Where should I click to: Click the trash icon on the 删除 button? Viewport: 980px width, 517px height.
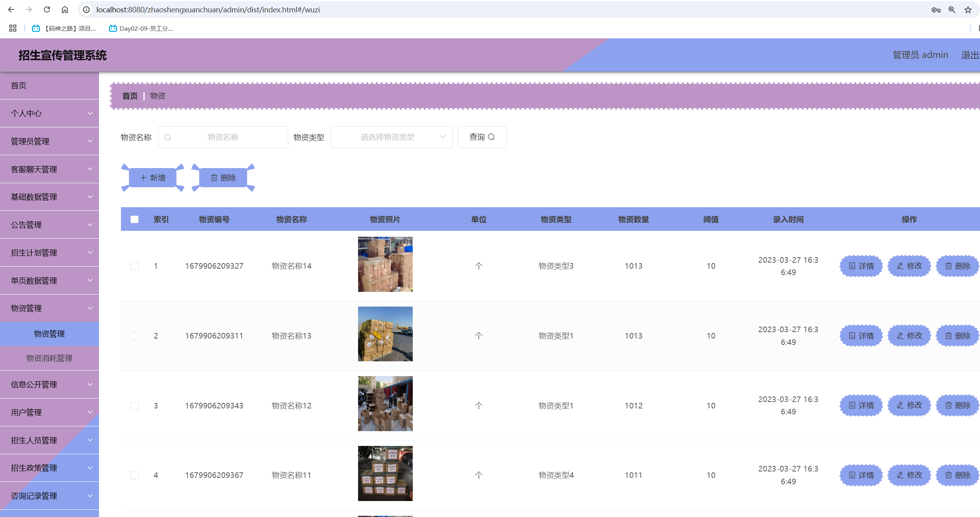(214, 178)
